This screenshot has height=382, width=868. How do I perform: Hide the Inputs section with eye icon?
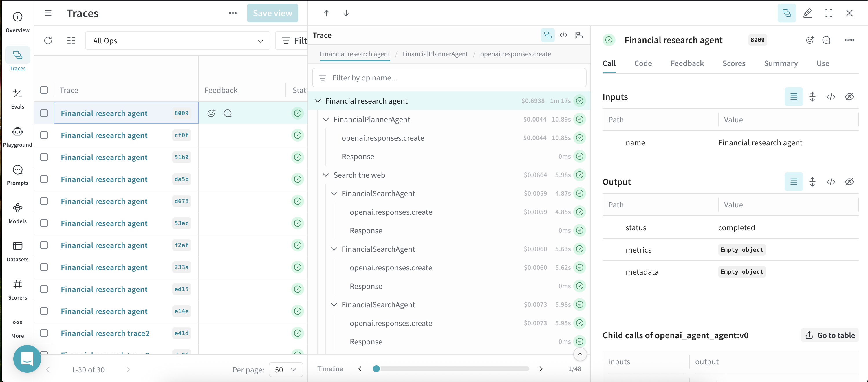[x=849, y=97]
